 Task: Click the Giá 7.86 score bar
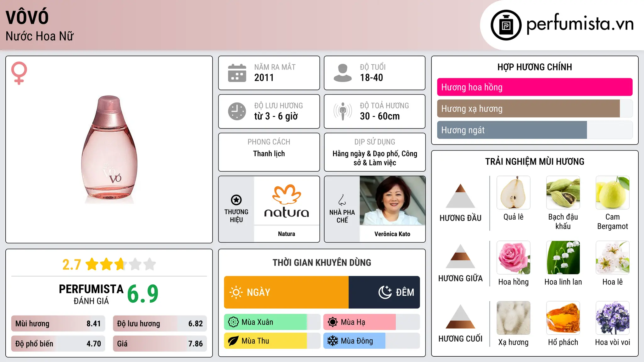coord(160,343)
